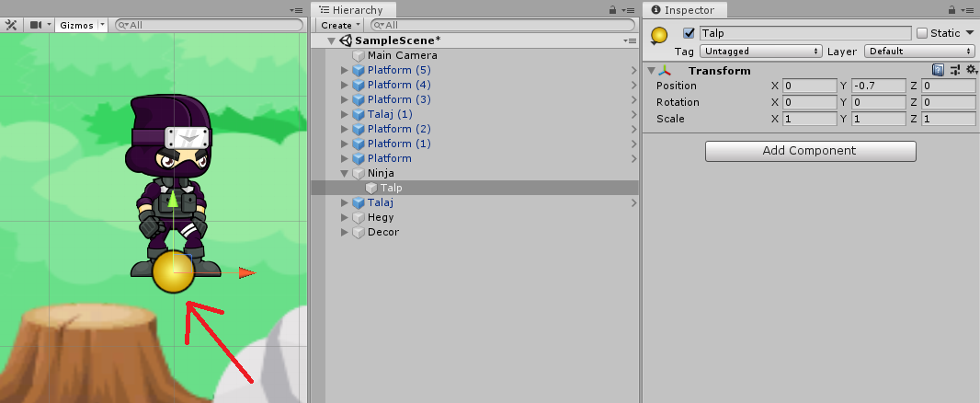Open the Inspector panel options menu

click(x=968, y=10)
